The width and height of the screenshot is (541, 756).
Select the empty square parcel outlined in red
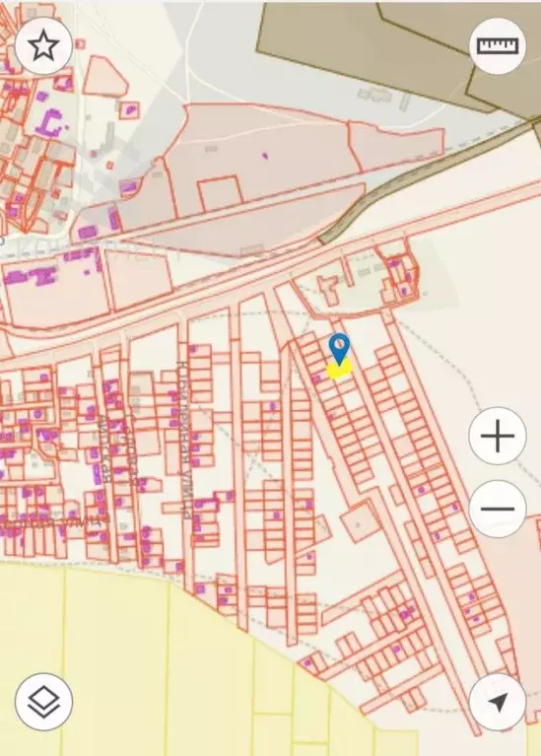(x=221, y=193)
